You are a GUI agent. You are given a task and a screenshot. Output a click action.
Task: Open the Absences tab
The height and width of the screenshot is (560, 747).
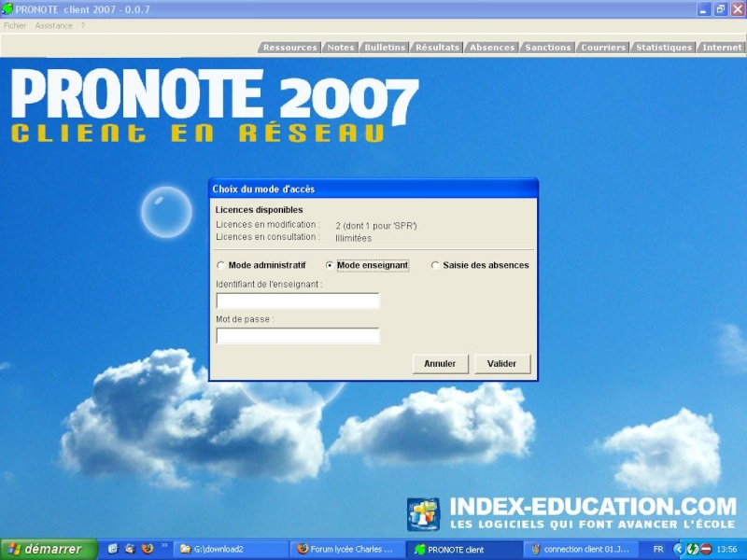click(492, 48)
